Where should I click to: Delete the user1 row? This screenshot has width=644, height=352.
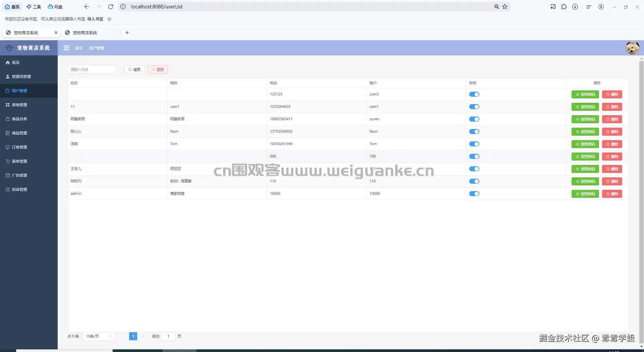click(612, 107)
